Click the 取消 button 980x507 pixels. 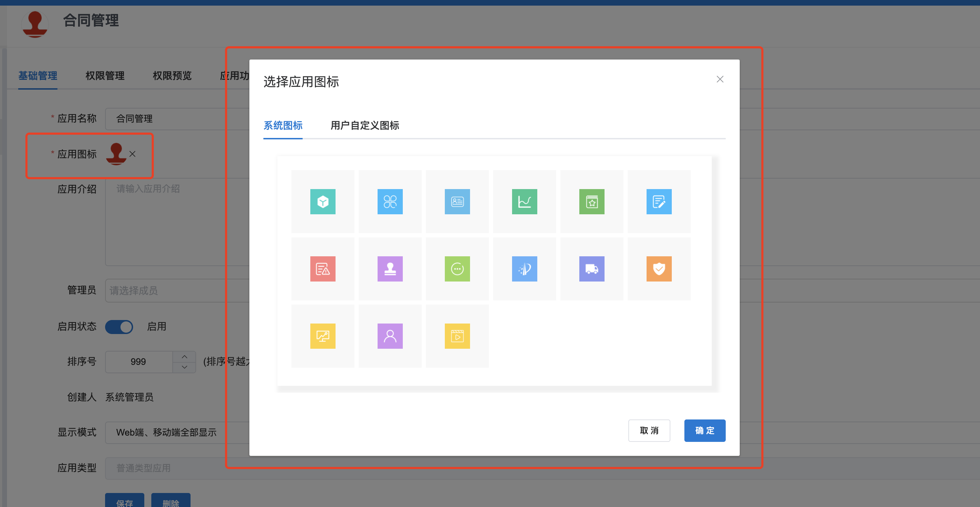[x=649, y=431]
